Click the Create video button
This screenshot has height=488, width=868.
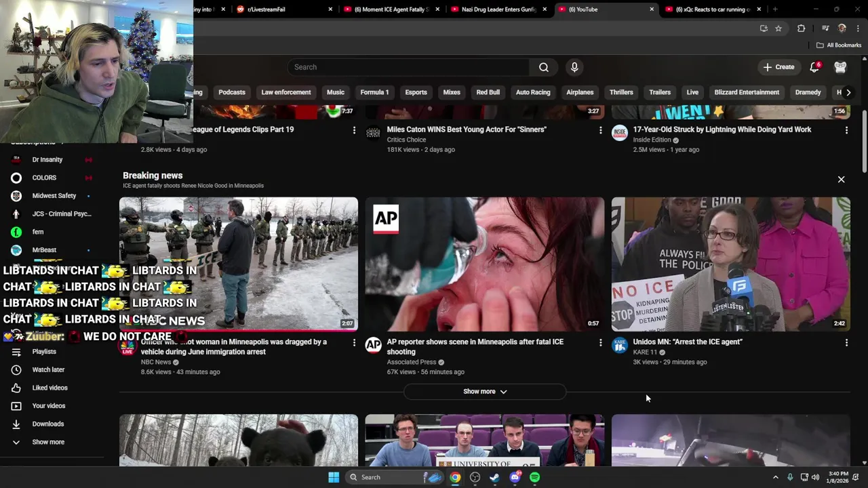[x=778, y=67]
